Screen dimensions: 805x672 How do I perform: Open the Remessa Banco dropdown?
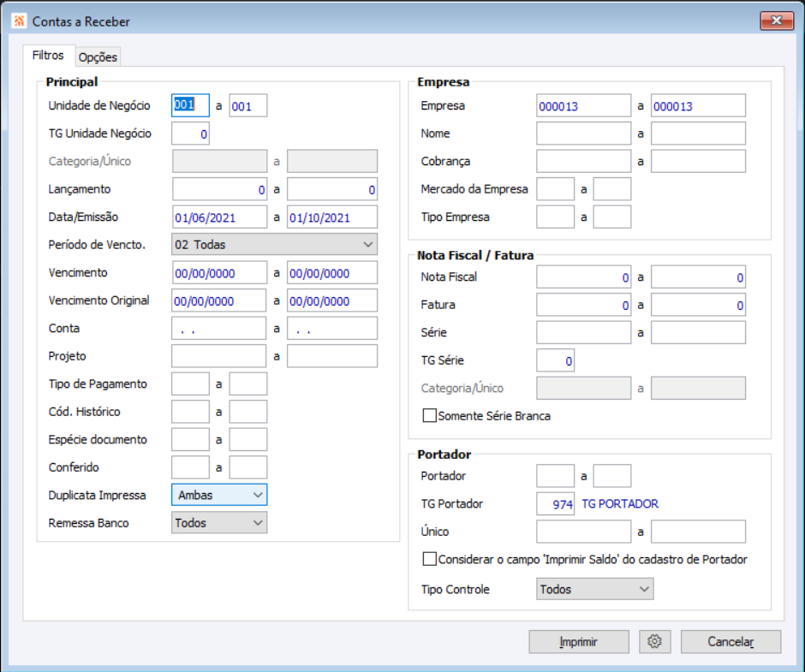coord(219,522)
